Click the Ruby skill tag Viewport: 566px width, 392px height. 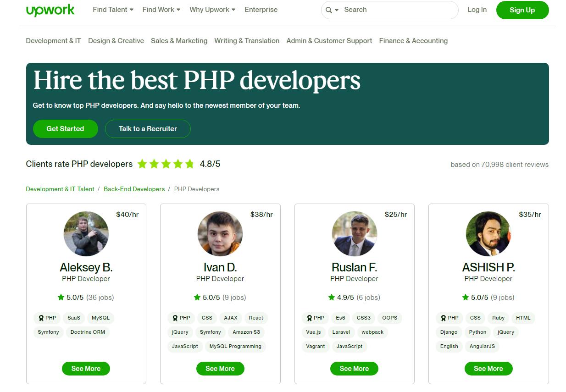coord(499,318)
